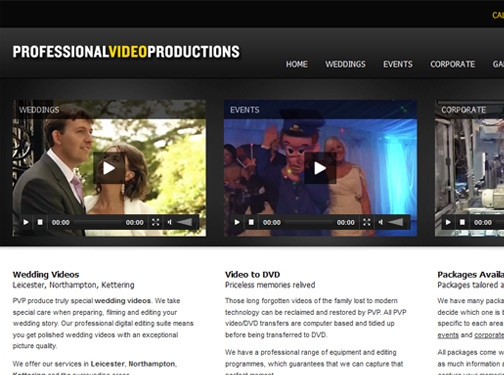Click small play icon in Weddings player bar
Viewport: 504px width, 375px height.
(26, 222)
